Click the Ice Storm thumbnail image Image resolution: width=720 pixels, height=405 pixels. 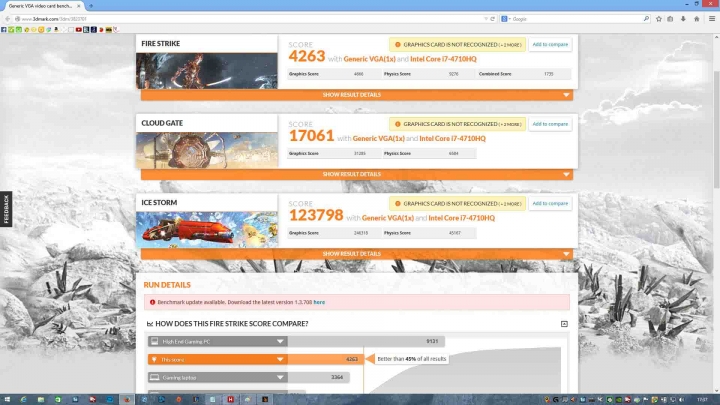pyautogui.click(x=207, y=230)
